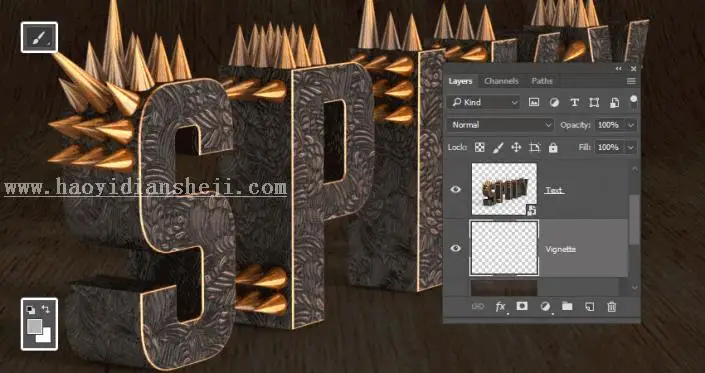Select the Text layer thumbnail

coord(504,189)
